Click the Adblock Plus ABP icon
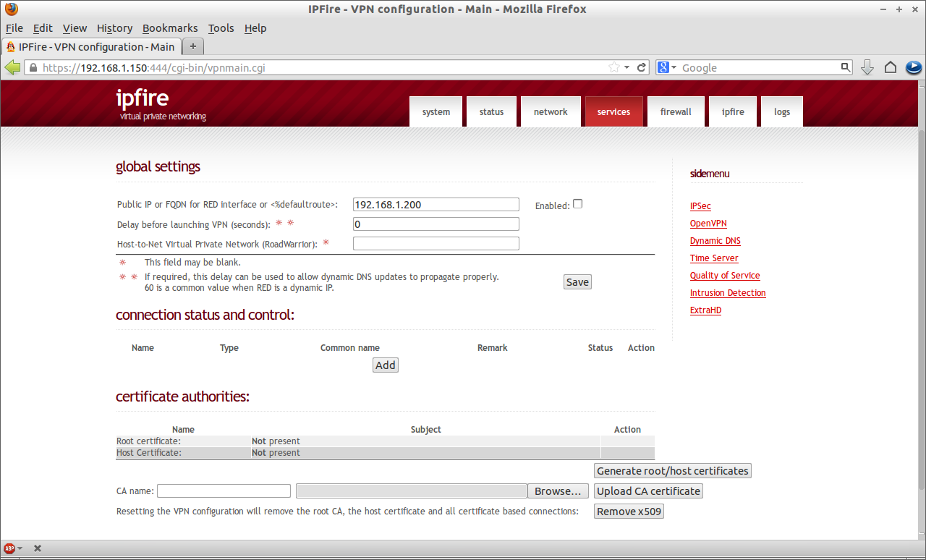This screenshot has height=560, width=926. coord(9,548)
